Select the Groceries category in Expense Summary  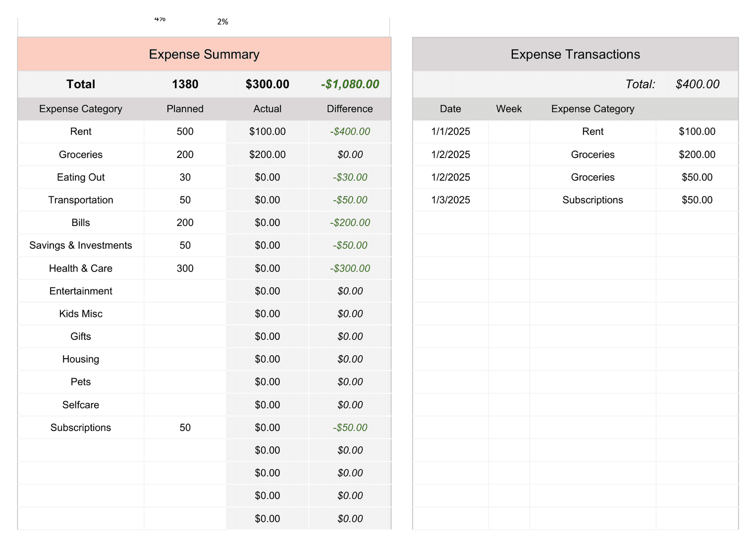pyautogui.click(x=81, y=155)
